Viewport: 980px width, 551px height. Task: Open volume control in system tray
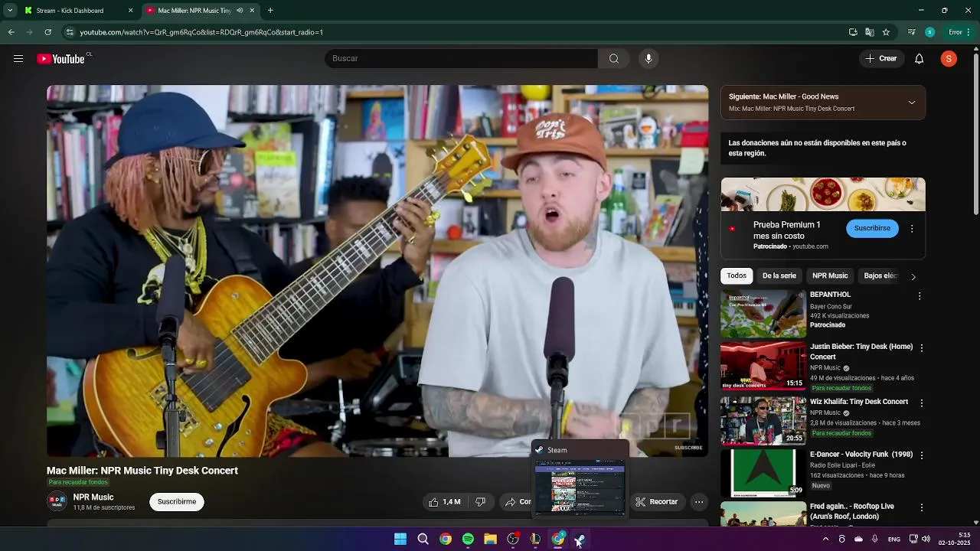coord(926,540)
